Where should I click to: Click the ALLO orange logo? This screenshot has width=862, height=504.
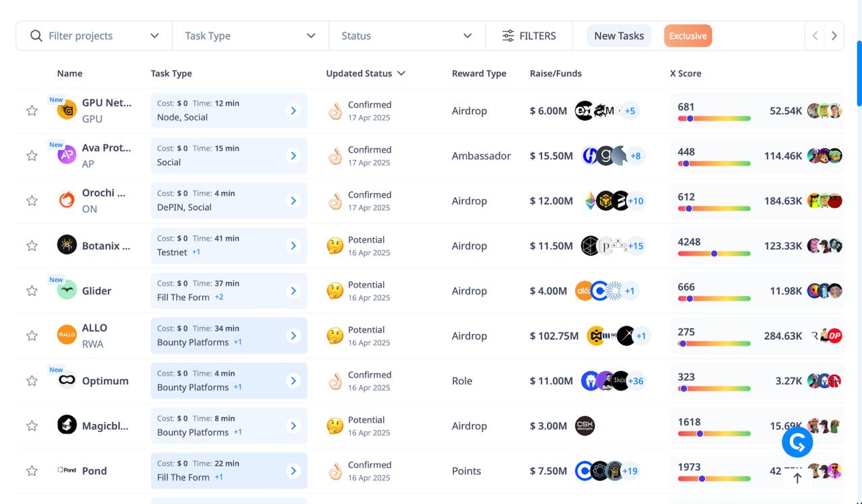[67, 335]
